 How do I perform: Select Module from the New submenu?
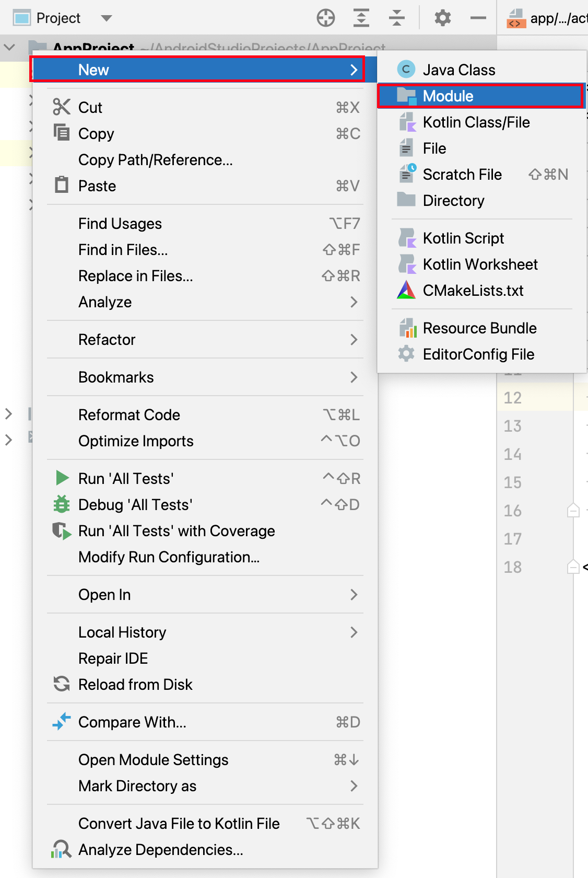tap(448, 96)
